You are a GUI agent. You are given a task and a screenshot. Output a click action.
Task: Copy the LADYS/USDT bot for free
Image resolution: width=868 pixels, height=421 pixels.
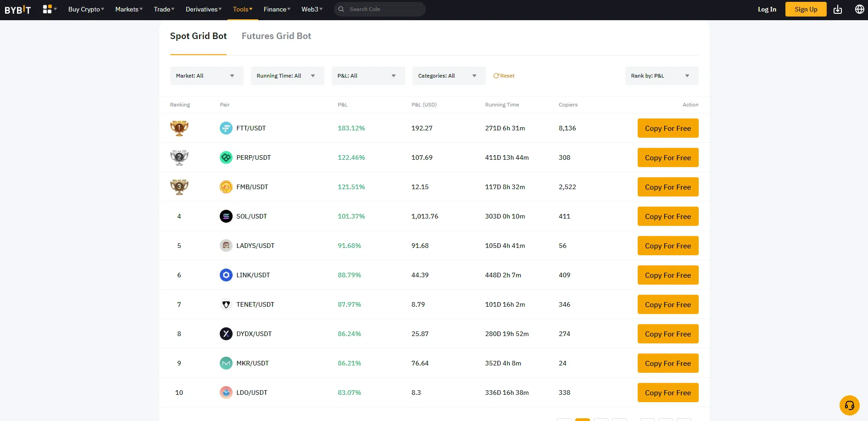(668, 246)
